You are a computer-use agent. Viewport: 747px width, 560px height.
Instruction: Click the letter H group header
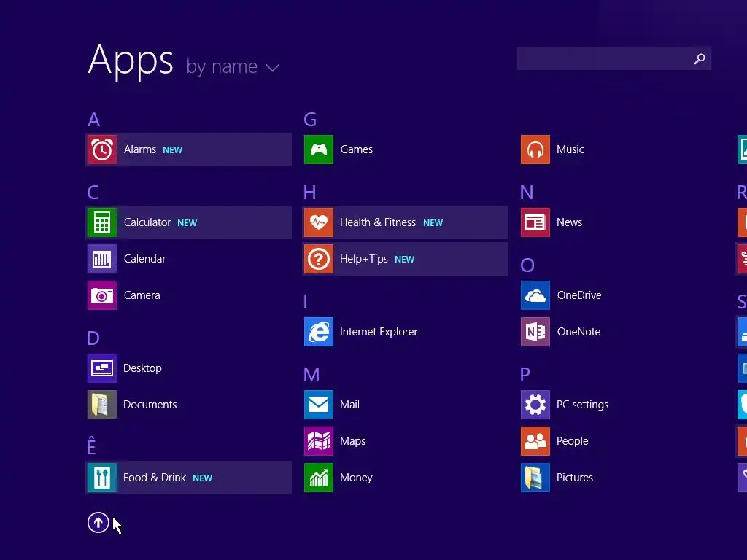[x=309, y=192]
